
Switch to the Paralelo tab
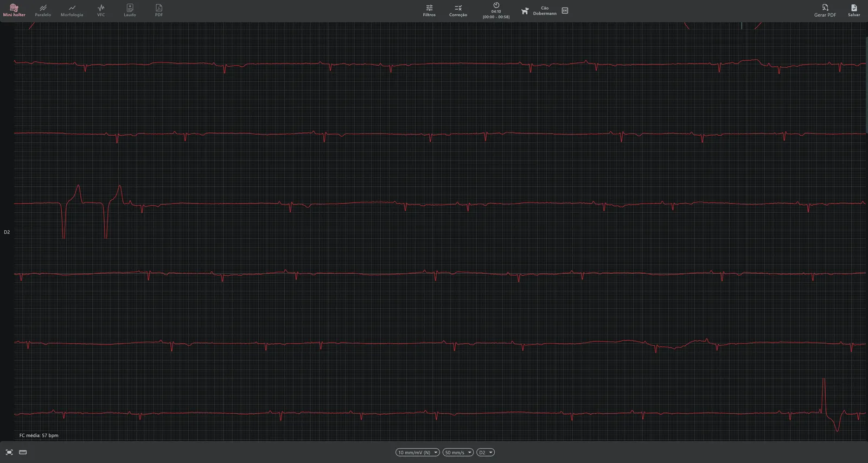pyautogui.click(x=43, y=10)
